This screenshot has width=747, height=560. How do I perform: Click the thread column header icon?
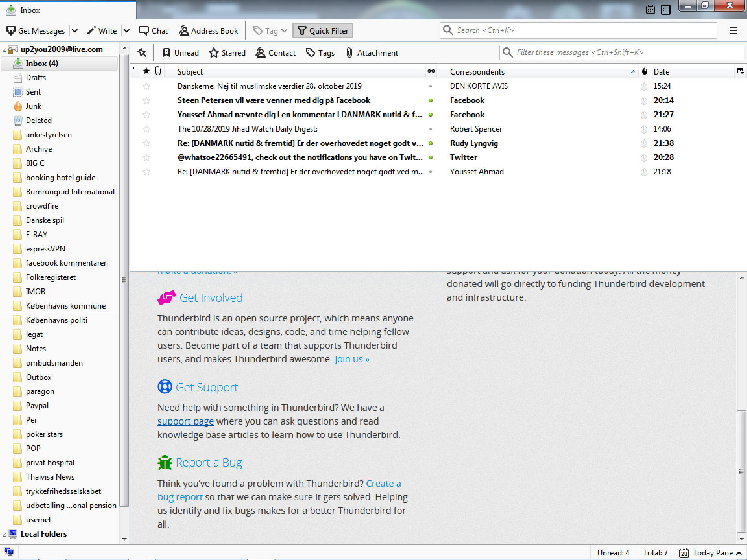point(135,71)
